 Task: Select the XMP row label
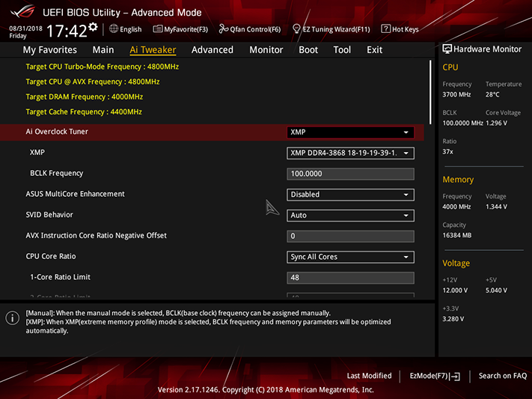click(x=37, y=153)
